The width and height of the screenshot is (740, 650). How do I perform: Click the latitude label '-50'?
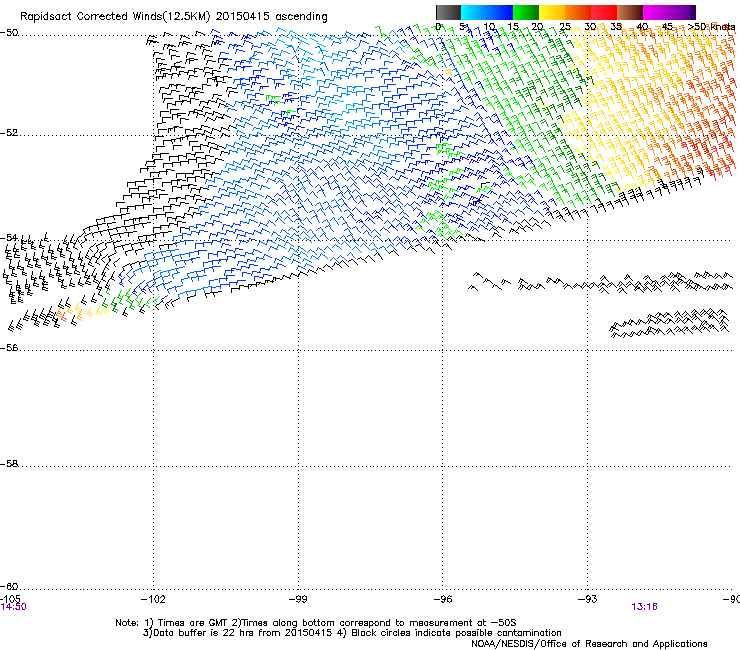pyautogui.click(x=9, y=33)
